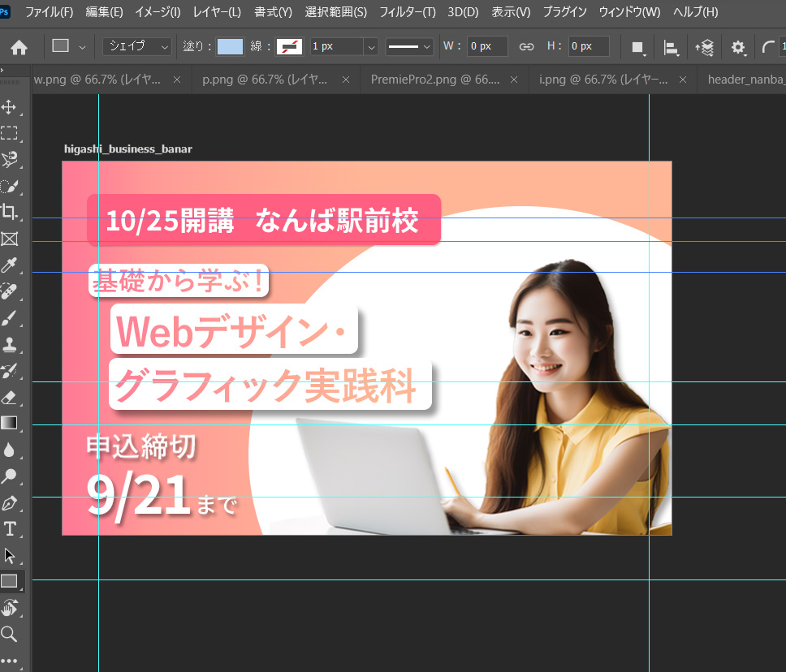786x672 pixels.
Task: Close the PremiePro2.png document tab
Action: point(514,80)
